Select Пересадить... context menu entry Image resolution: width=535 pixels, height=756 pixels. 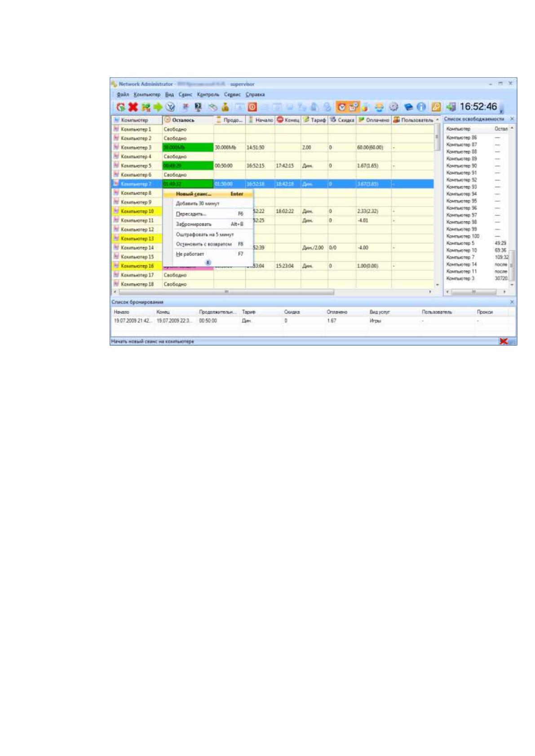pyautogui.click(x=208, y=214)
